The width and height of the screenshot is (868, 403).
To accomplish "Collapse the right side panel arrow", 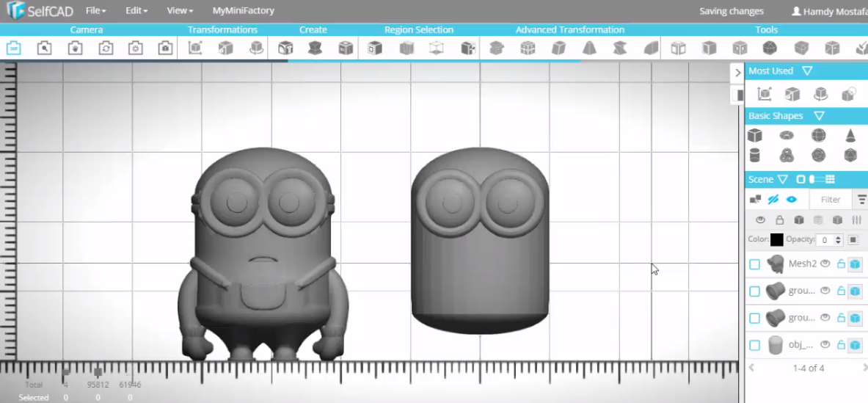I will coord(737,73).
